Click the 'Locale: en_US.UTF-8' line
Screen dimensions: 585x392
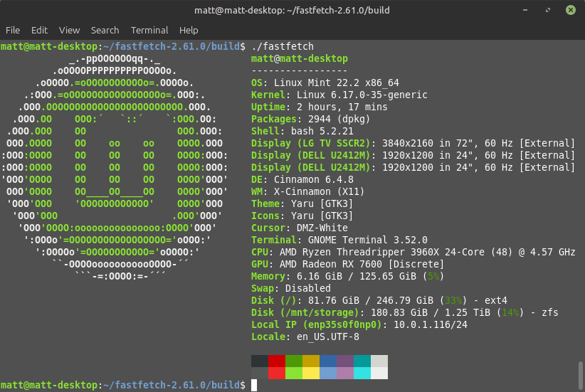tap(305, 337)
